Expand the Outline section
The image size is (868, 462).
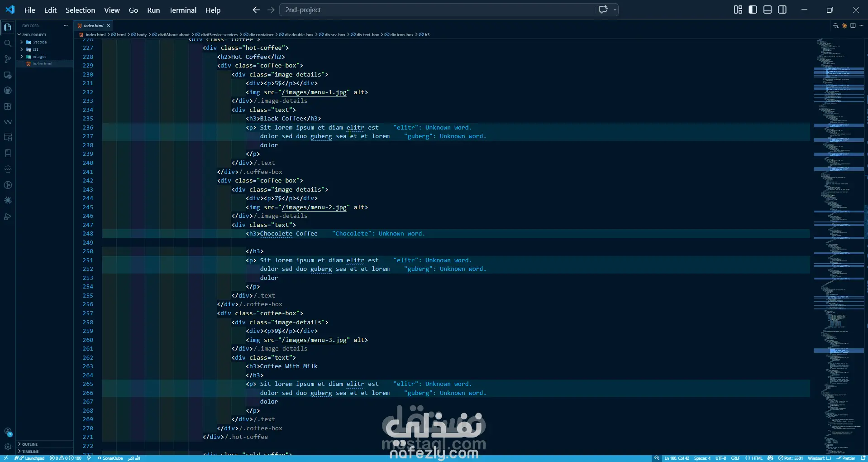click(44, 444)
